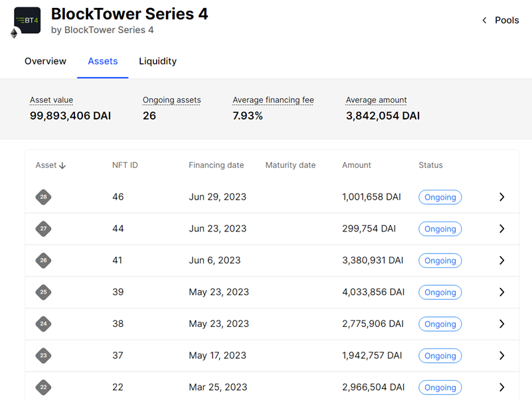
Task: Open details chevron for NFT ID 44
Action: (x=502, y=228)
